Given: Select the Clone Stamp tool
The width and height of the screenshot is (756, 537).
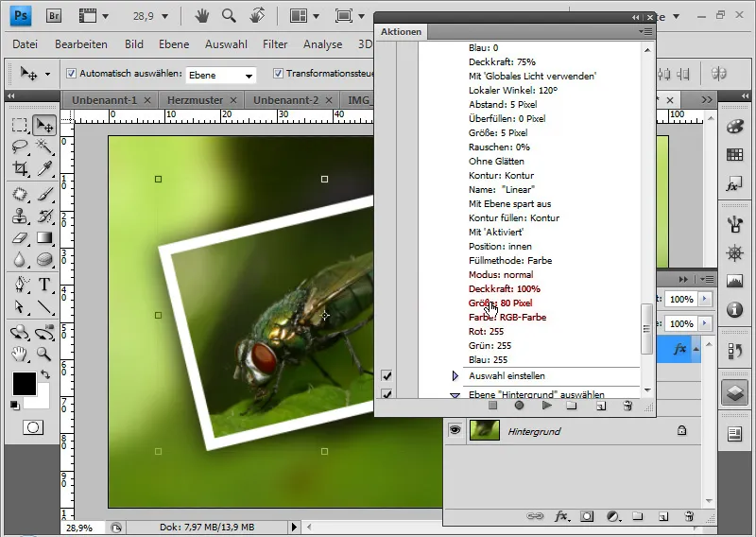Looking at the screenshot, I should pos(19,216).
